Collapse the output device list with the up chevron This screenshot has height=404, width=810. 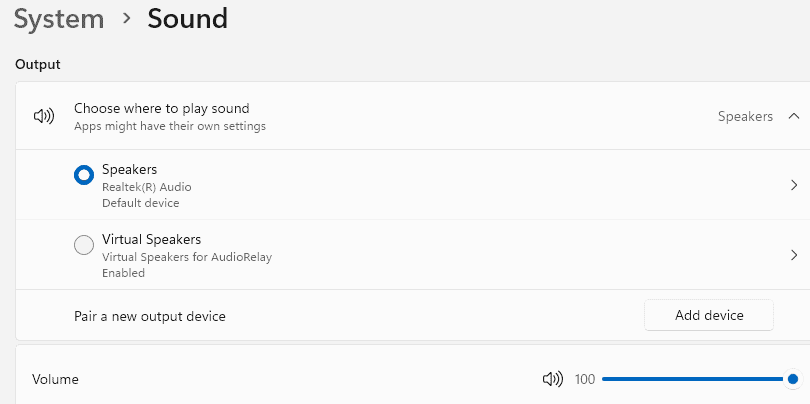tap(794, 116)
